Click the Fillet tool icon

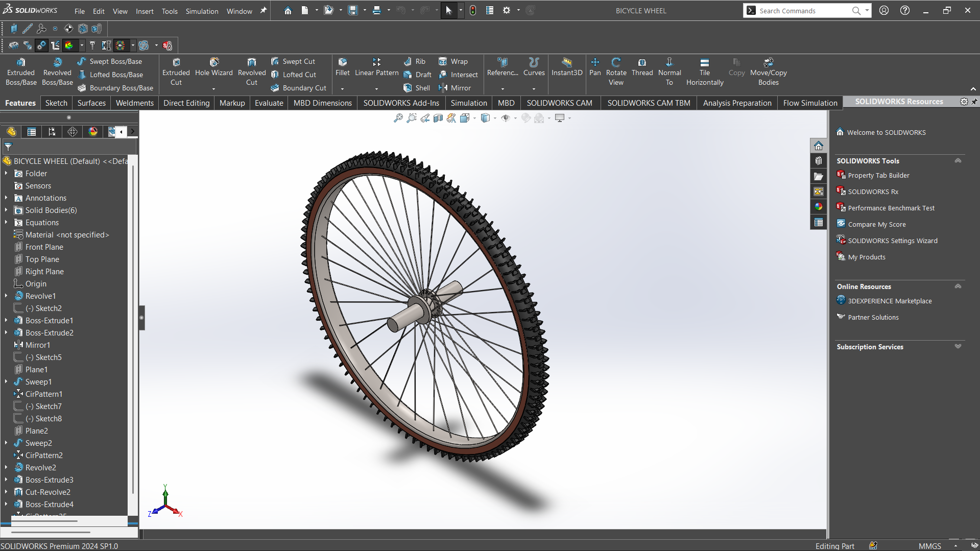coord(343,62)
